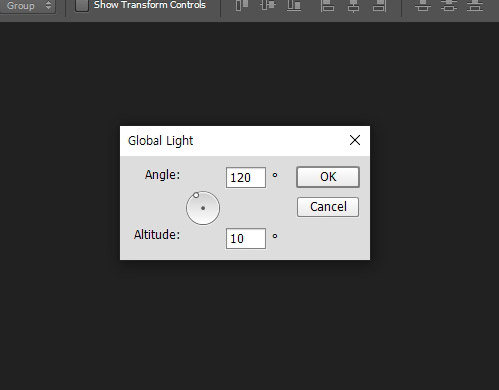Enable the Show Transform Controls checkbox
This screenshot has width=499, height=390.
(x=82, y=5)
